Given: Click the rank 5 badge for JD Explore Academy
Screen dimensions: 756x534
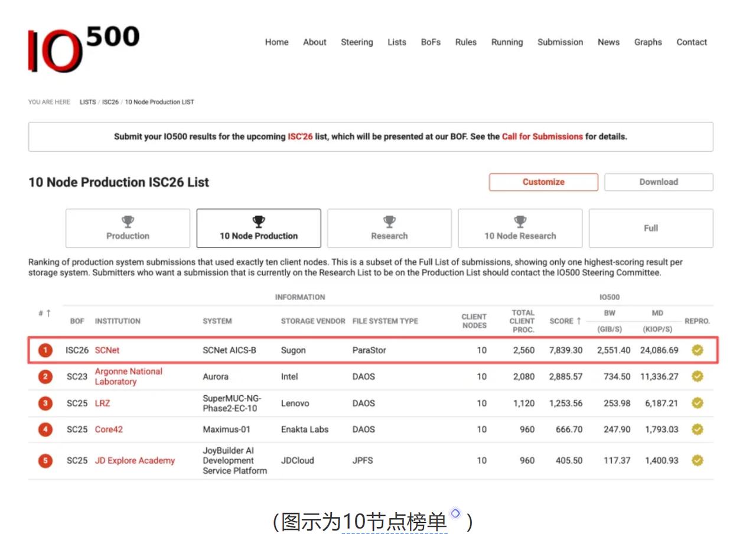Looking at the screenshot, I should click(x=45, y=460).
